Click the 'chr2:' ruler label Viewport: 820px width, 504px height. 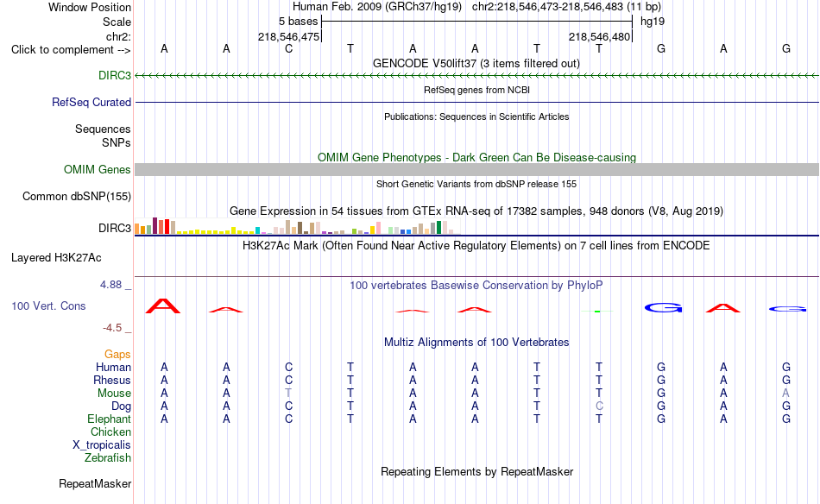click(118, 37)
